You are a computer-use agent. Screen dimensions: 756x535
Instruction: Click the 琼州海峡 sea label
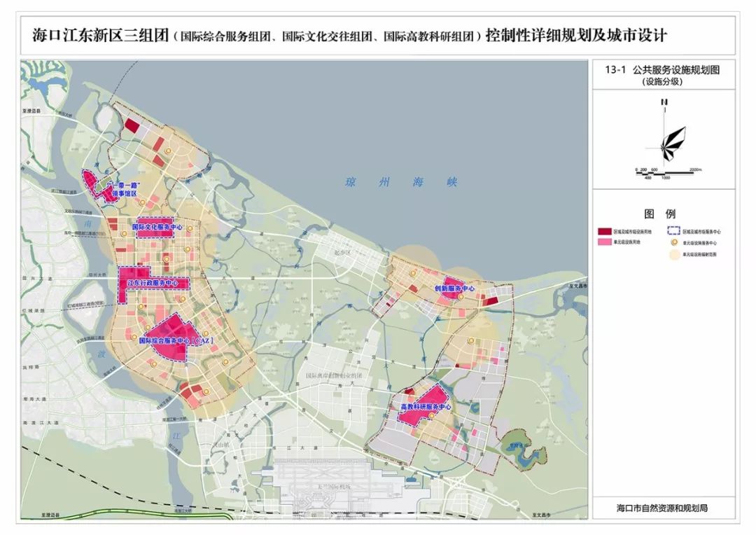point(401,182)
